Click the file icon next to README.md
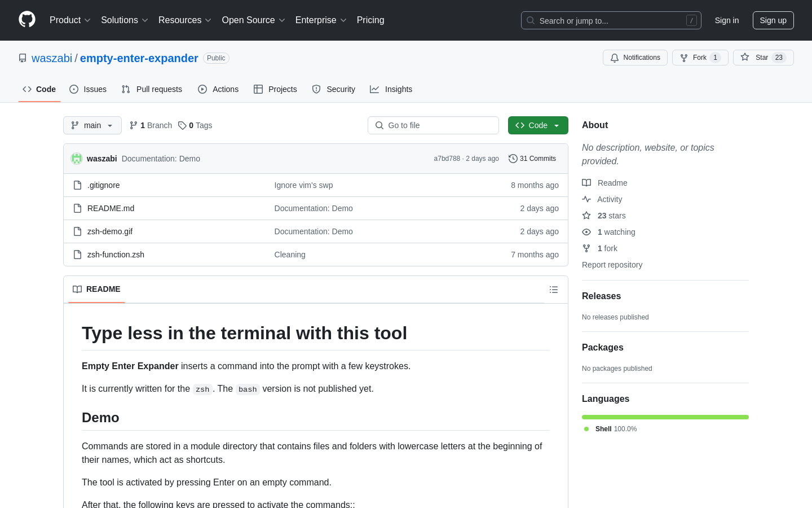Screen dimensions: 812x508 (78, 208)
